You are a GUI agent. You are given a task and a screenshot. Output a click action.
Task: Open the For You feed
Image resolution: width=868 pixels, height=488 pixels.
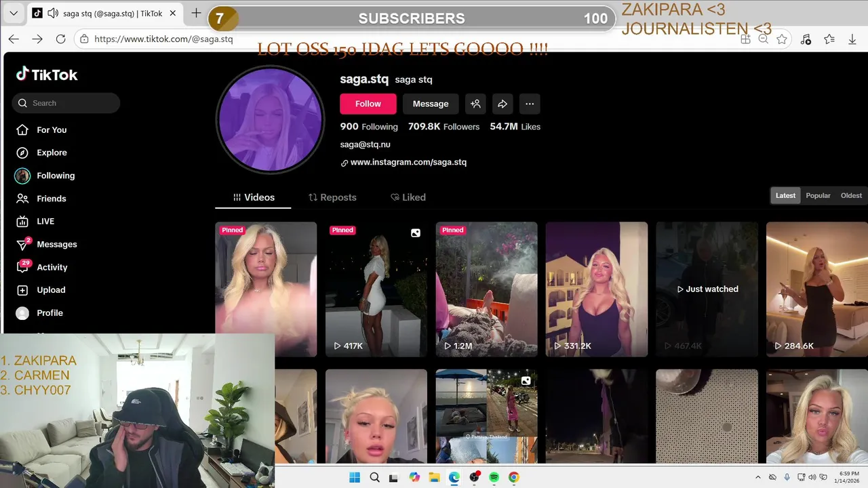click(42, 129)
